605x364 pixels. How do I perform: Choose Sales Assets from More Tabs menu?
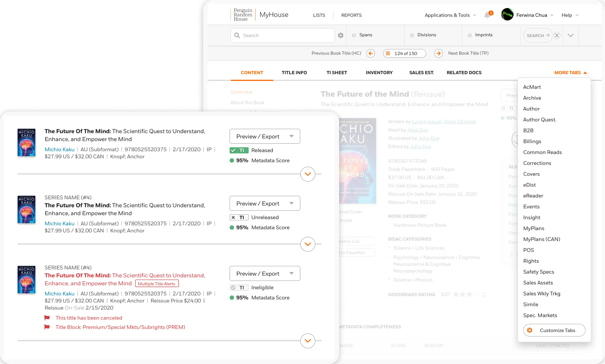[538, 283]
